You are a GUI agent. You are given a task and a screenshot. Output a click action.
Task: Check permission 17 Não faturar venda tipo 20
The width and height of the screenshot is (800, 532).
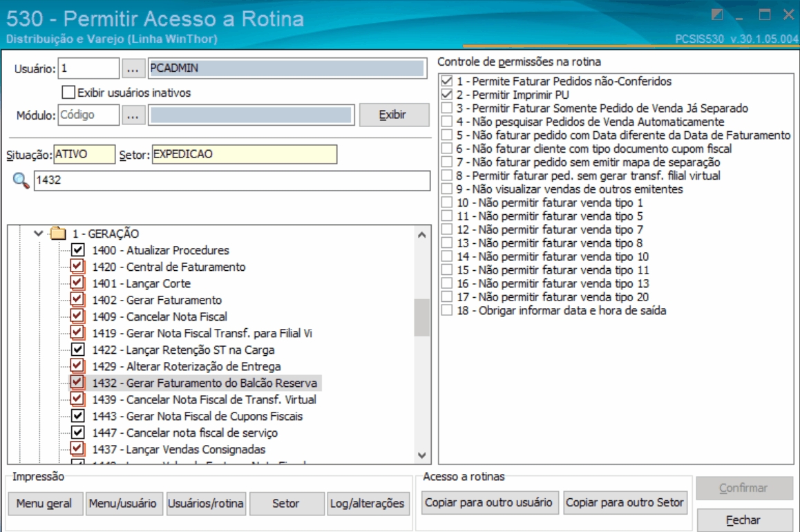click(x=447, y=297)
